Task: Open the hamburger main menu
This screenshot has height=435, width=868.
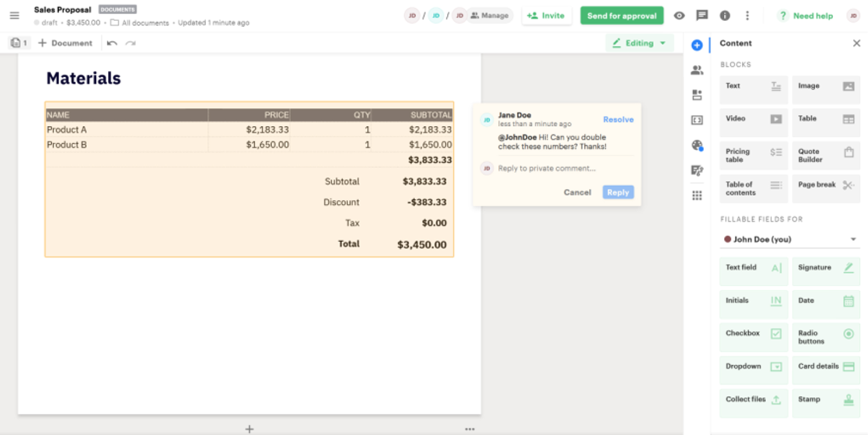Action: (x=15, y=15)
